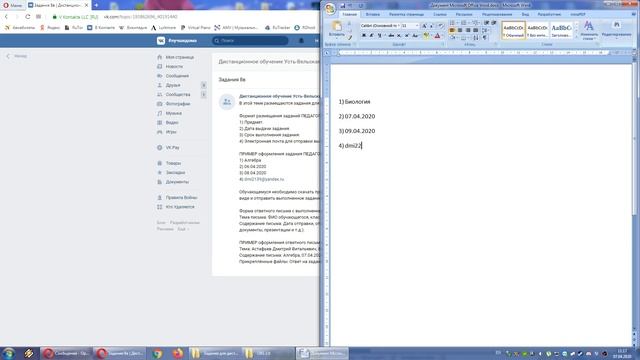
Task: Switch to the Insert ribbon tab
Action: [x=373, y=14]
